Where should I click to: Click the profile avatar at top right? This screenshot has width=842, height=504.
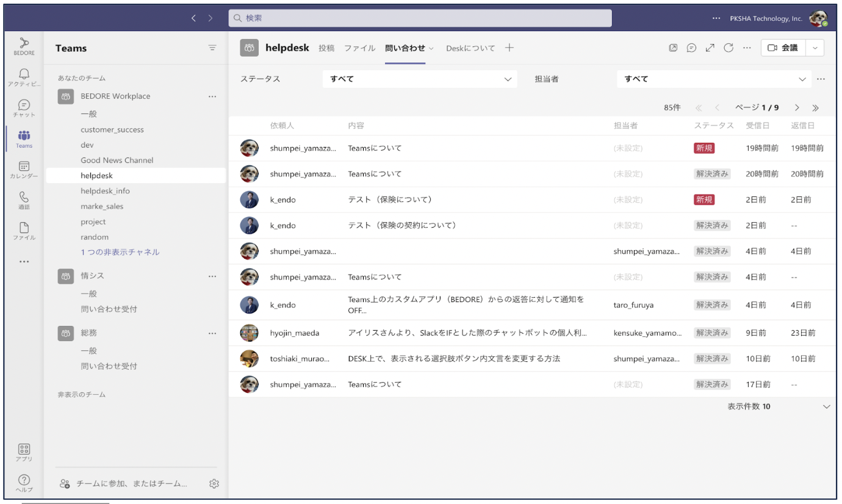[818, 18]
